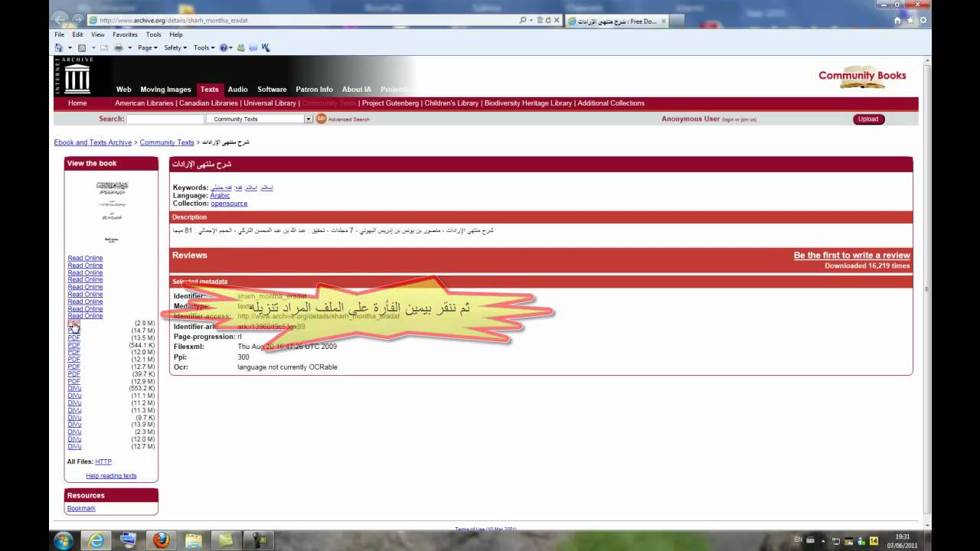Switch to the Patron Info tab
This screenshot has width=980, height=551.
pos(314,90)
